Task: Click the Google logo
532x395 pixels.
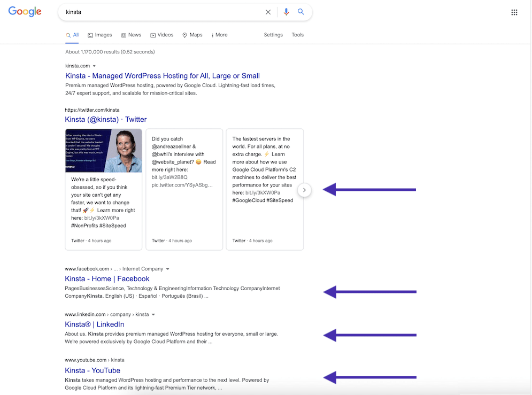Action: (x=25, y=11)
